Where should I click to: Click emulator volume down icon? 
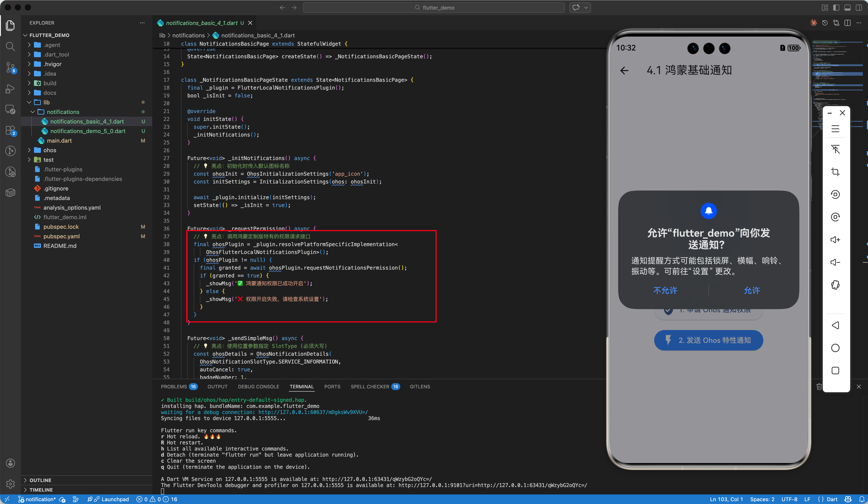tap(835, 262)
